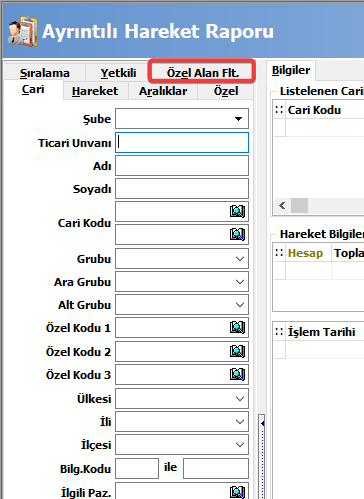Expand the İli combo box
Viewport: 364px width, 499px height.
pos(240,422)
